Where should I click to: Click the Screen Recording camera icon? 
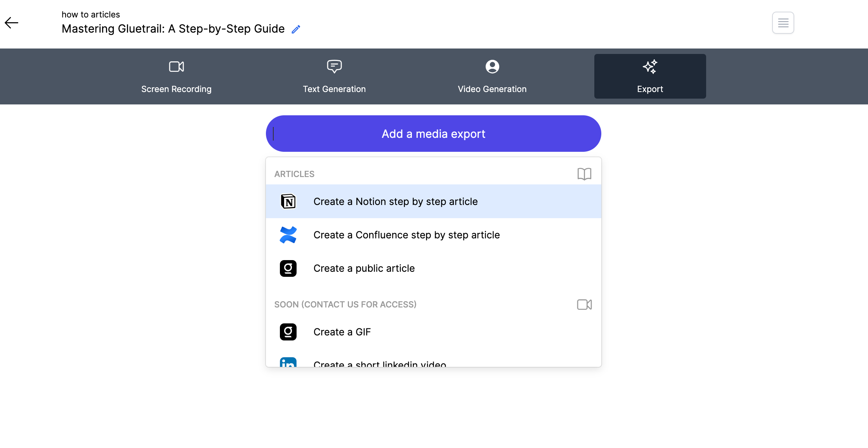[176, 67]
